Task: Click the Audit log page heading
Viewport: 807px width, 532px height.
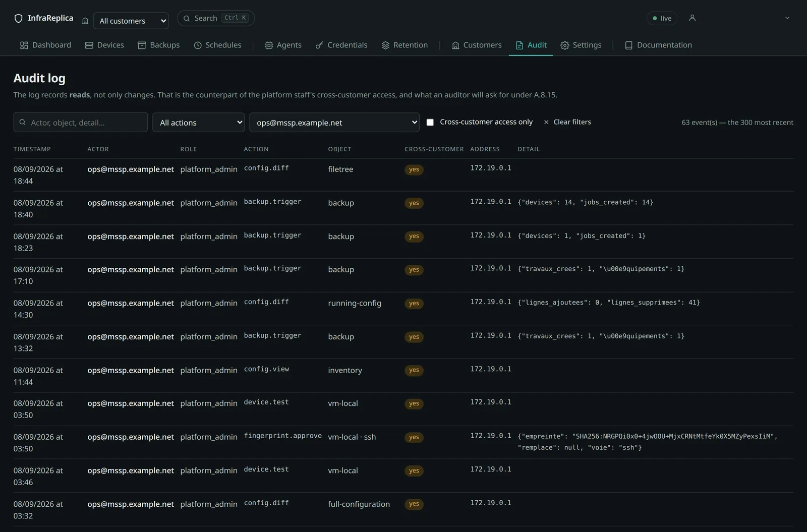Action: (39, 78)
